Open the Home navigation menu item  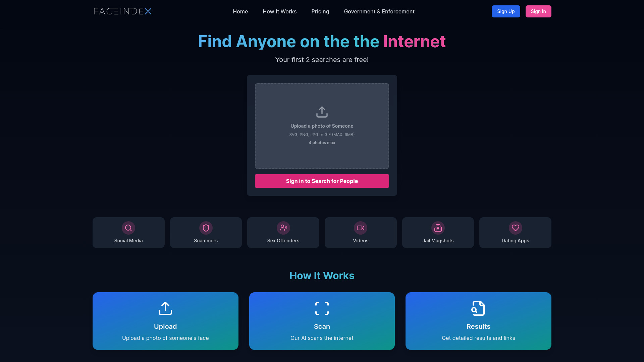(x=240, y=11)
